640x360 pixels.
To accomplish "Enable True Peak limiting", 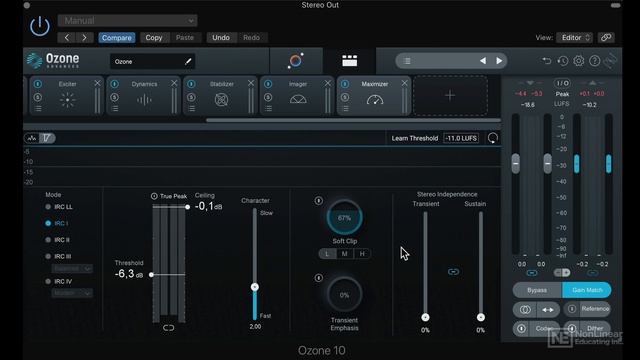I will click(x=154, y=196).
